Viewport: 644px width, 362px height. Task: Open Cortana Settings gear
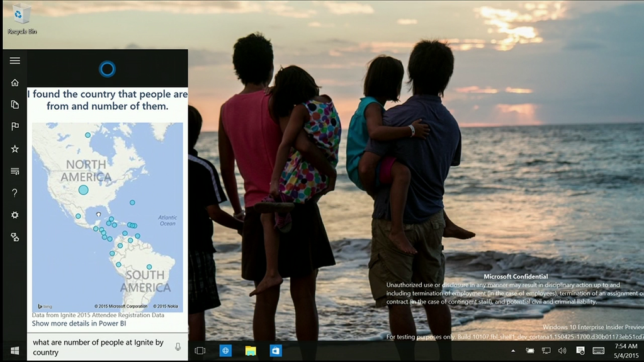point(14,215)
